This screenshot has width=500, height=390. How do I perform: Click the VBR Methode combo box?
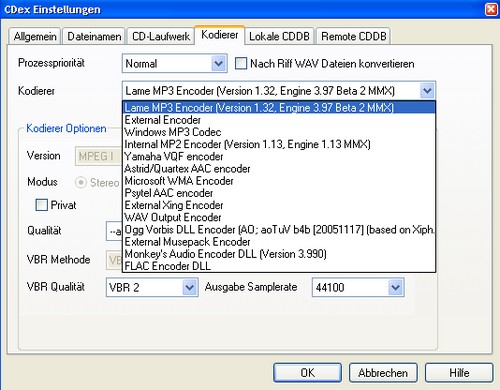(x=114, y=260)
